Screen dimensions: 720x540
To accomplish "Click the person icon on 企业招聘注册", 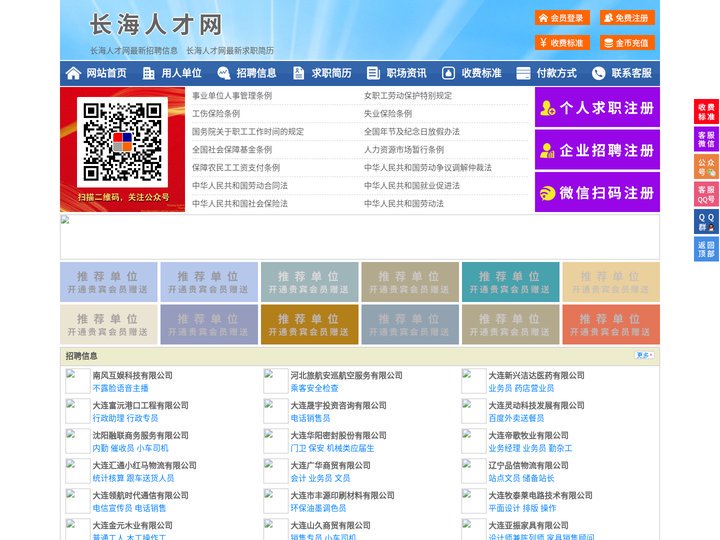I will pos(547,150).
